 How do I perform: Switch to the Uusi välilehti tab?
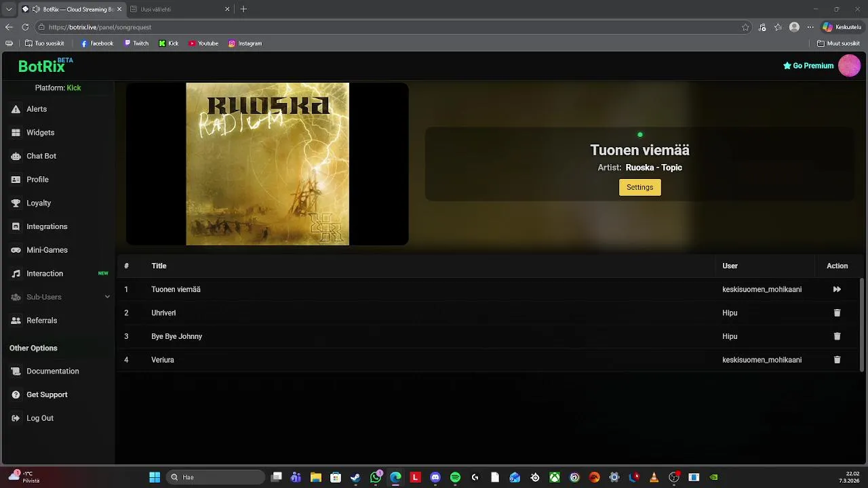(180, 9)
